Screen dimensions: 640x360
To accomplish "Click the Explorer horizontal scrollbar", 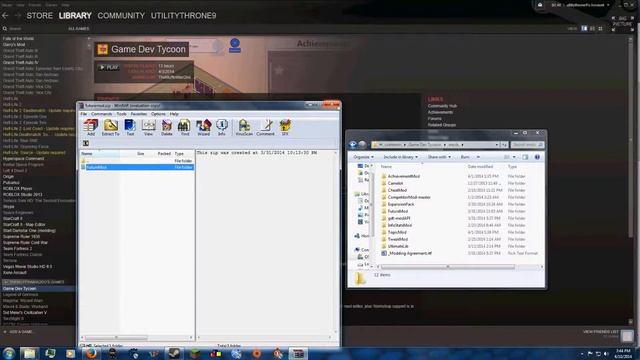I will (x=448, y=267).
